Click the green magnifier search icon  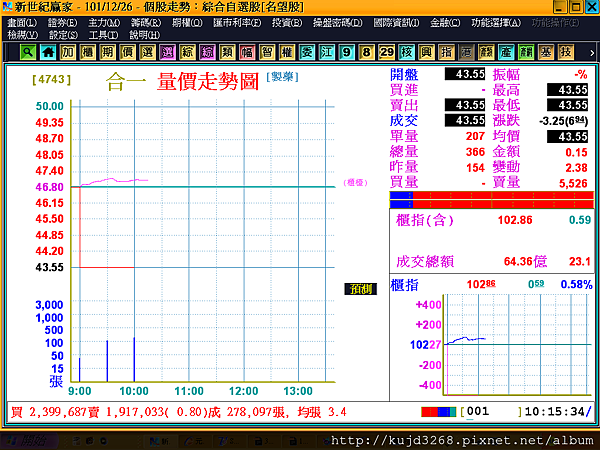click(x=28, y=52)
